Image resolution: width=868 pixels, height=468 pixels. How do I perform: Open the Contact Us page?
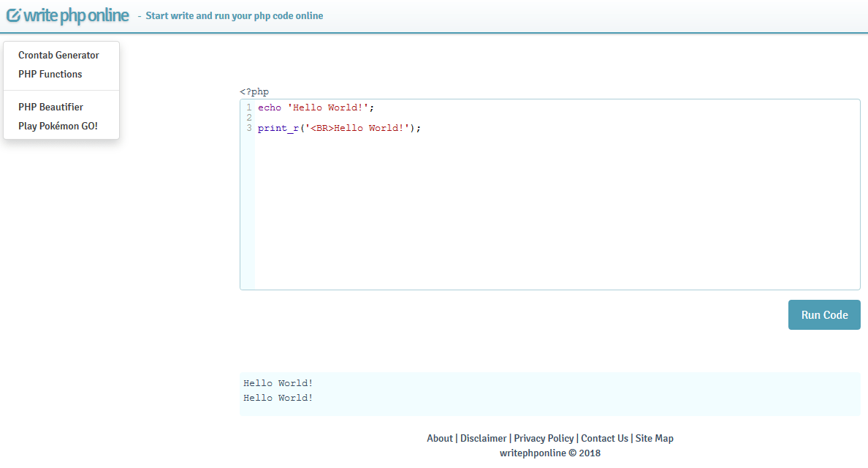[604, 438]
